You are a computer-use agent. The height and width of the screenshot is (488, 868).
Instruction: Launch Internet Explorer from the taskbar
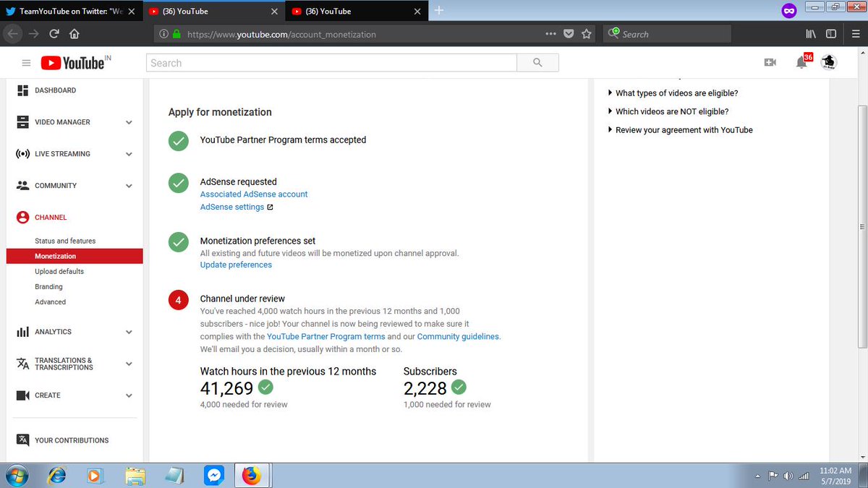click(57, 476)
